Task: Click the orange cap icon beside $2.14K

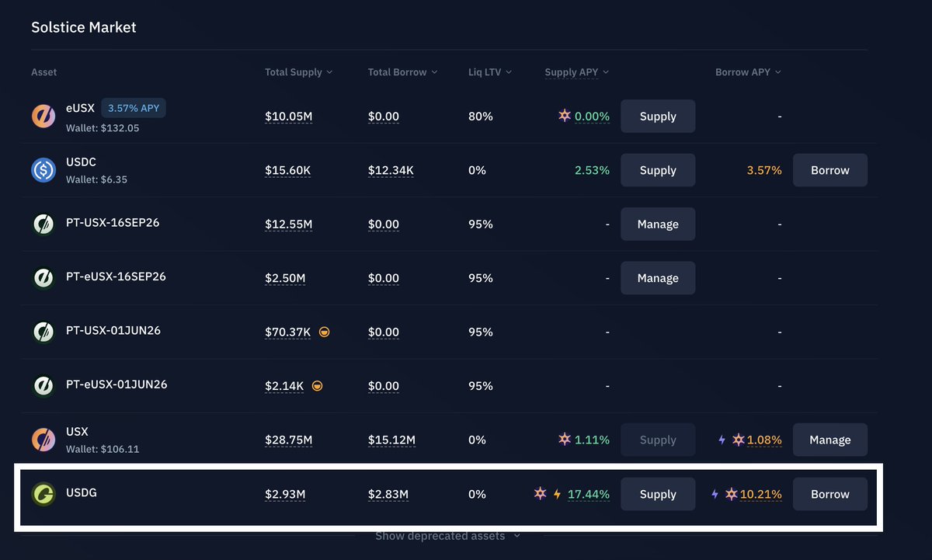Action: pyautogui.click(x=317, y=386)
